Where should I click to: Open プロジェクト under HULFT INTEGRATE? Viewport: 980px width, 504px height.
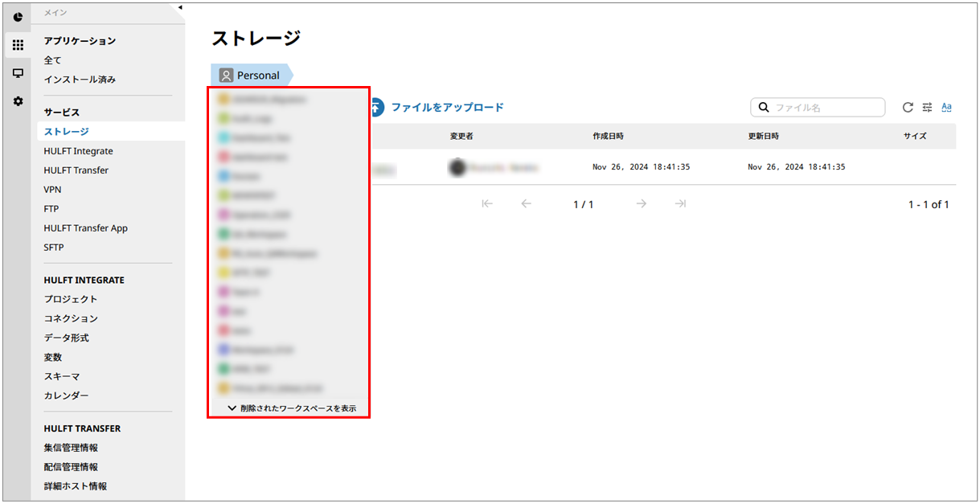[x=71, y=299]
